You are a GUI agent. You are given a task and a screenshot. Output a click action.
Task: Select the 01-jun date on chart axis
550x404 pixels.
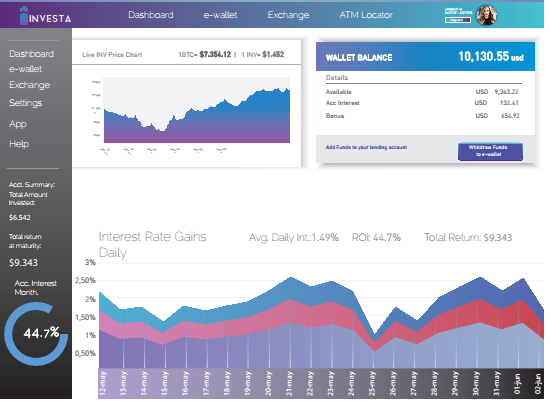coord(517,384)
